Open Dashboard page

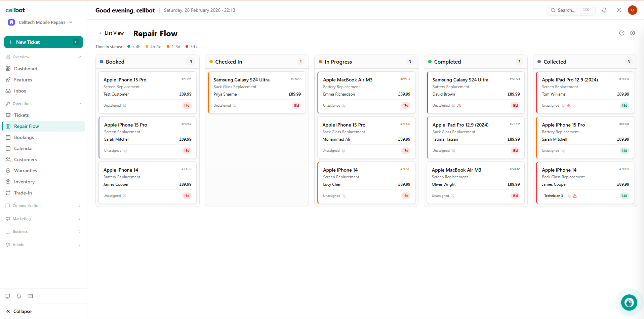pyautogui.click(x=43, y=69)
